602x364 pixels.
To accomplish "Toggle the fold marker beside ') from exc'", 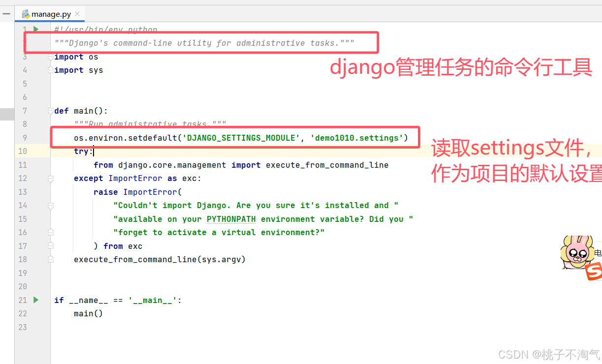I will point(50,246).
